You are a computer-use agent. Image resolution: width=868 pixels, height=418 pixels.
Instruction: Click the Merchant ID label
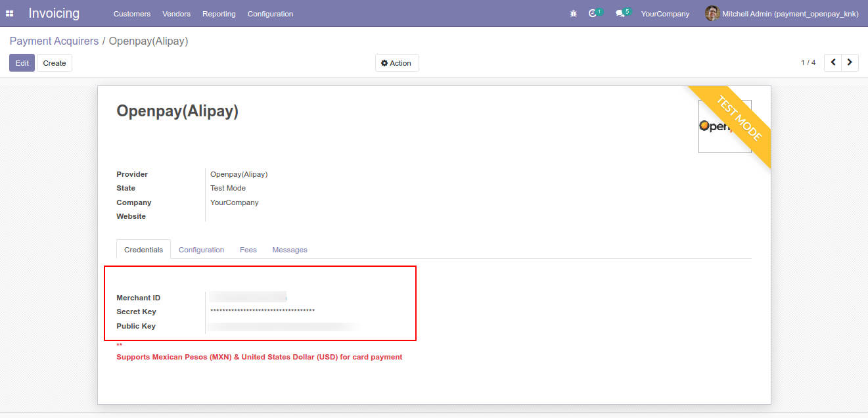[x=139, y=298]
